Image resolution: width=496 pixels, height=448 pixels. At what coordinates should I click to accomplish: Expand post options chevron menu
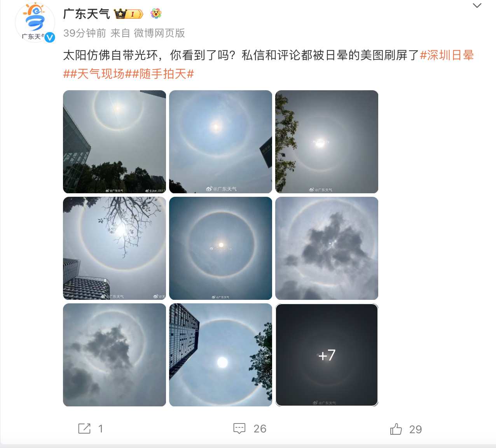(x=477, y=5)
